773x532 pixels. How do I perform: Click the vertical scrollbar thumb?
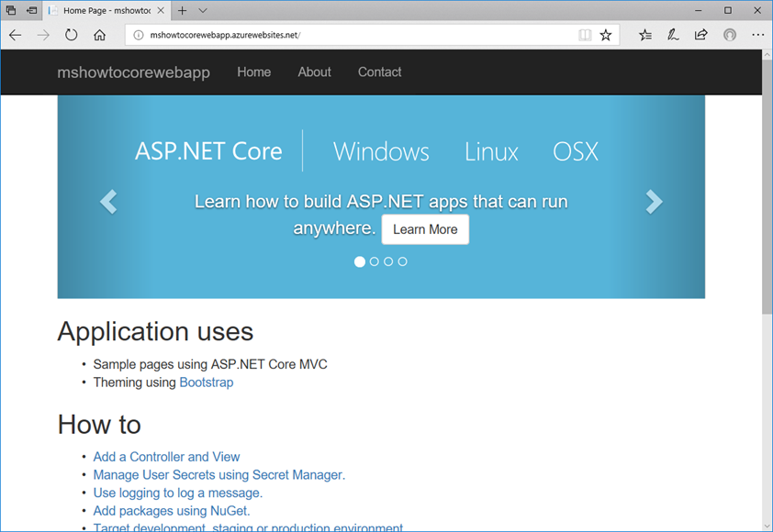[x=767, y=187]
